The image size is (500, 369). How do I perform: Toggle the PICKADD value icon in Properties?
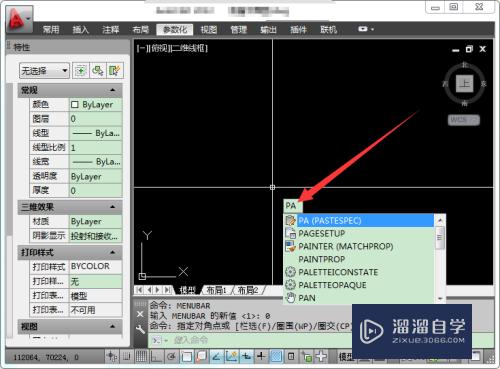click(x=81, y=71)
